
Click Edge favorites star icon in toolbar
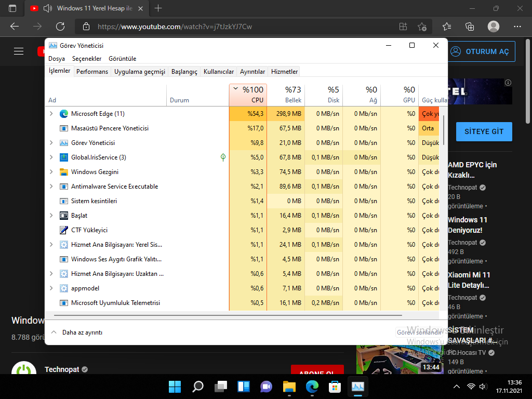click(447, 26)
